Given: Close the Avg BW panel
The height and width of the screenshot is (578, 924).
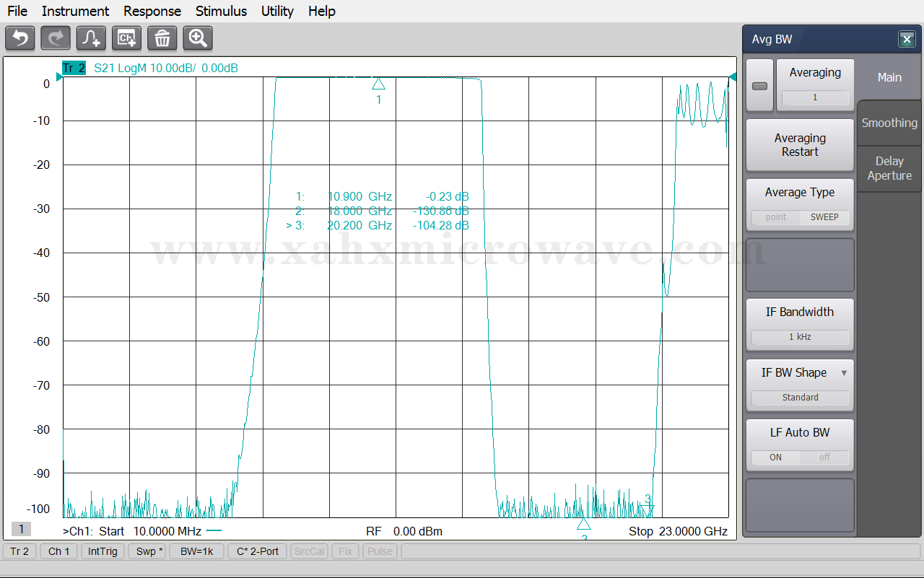Looking at the screenshot, I should [x=907, y=40].
